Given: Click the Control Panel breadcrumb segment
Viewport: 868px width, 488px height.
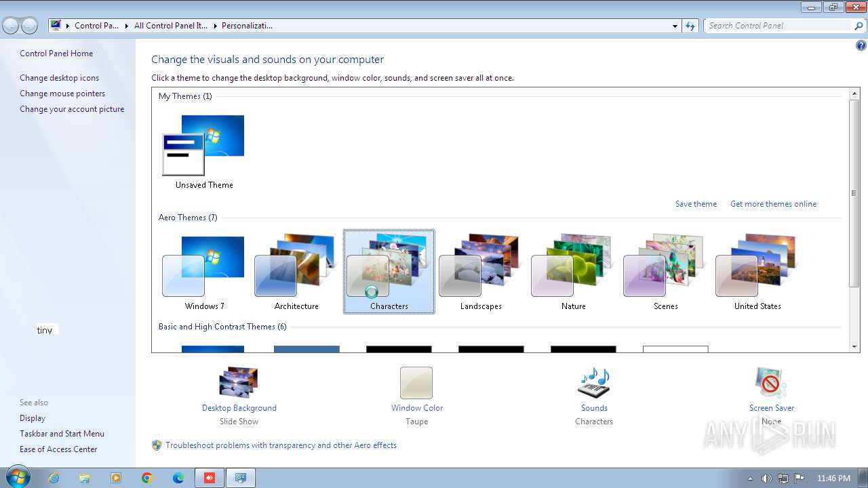Looking at the screenshot, I should [96, 26].
